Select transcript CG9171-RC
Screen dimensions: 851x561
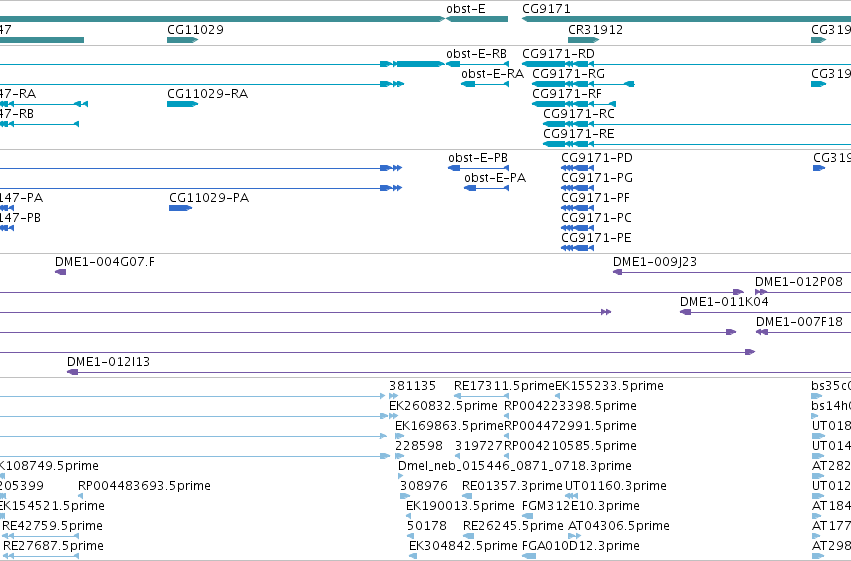tap(697, 124)
